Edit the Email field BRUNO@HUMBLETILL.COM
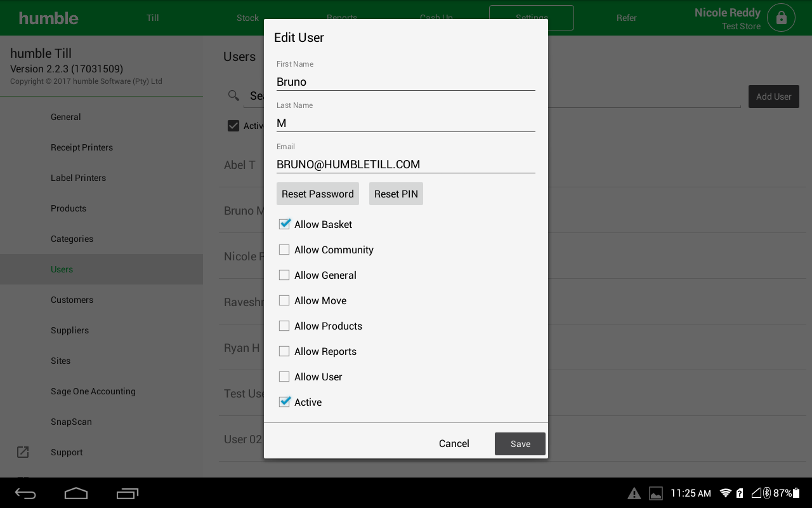The image size is (812, 508). point(406,164)
